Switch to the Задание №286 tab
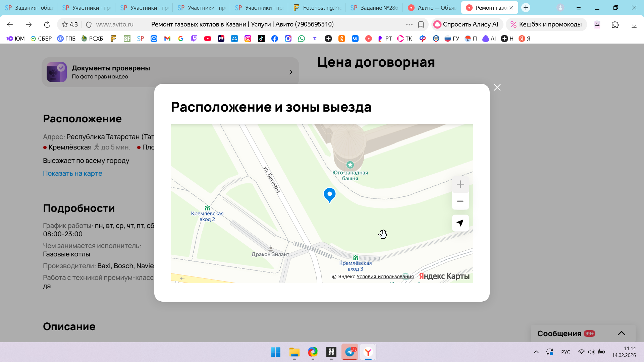The width and height of the screenshot is (644, 362). coord(374,7)
